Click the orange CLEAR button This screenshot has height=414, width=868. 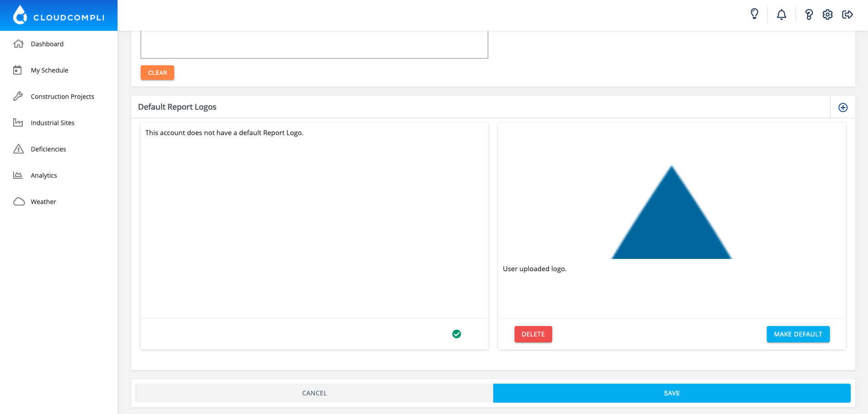pos(157,73)
